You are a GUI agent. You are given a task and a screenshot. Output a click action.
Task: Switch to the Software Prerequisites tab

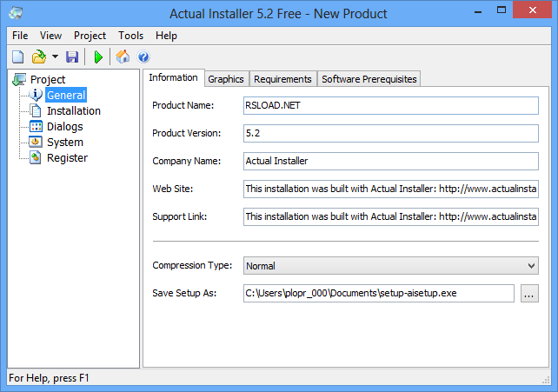tap(369, 79)
